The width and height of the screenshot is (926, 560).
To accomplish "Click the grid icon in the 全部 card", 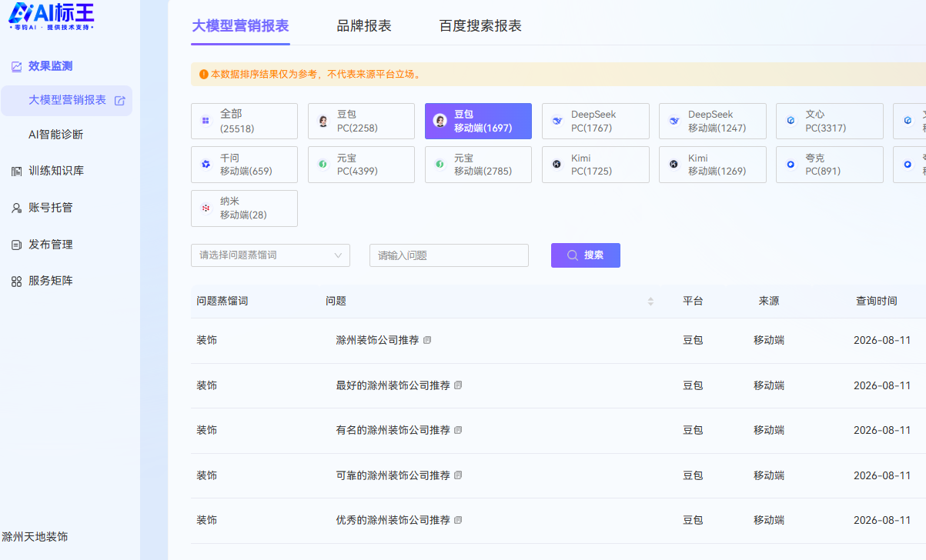I will pyautogui.click(x=206, y=121).
